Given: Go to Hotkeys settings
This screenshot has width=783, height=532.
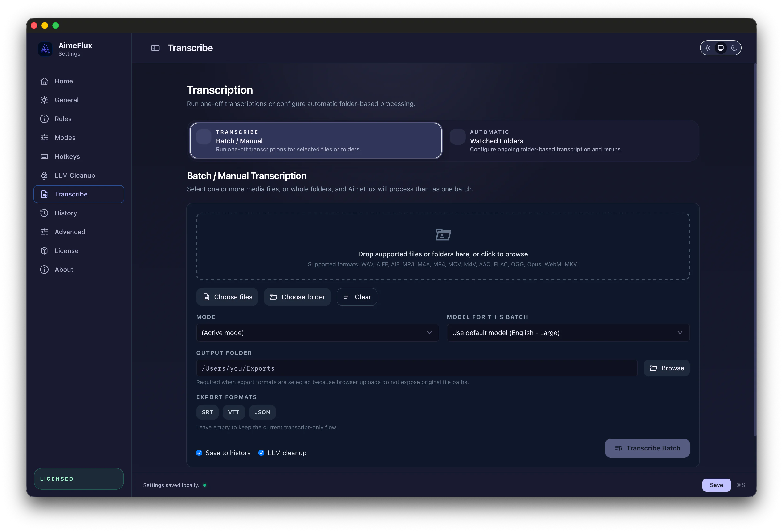Looking at the screenshot, I should (x=79, y=157).
